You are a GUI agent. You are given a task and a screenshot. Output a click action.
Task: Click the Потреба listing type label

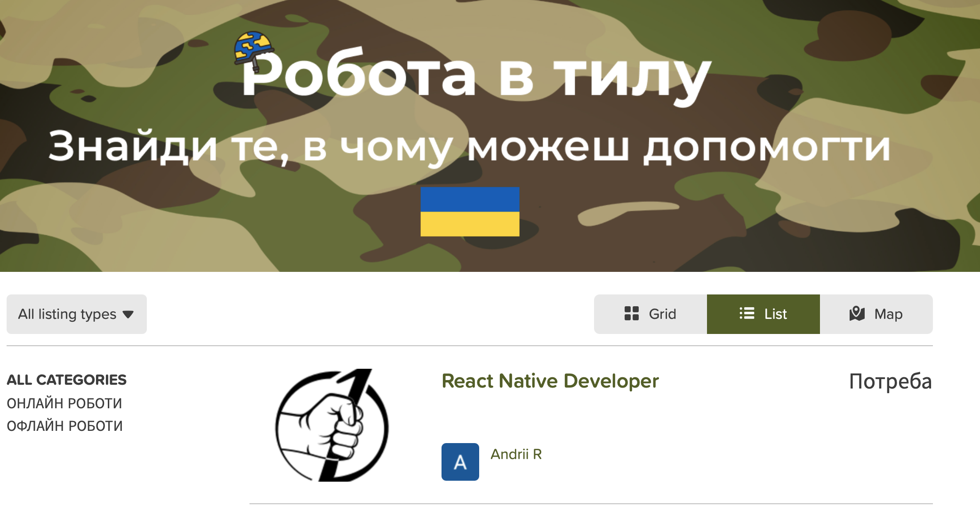point(890,381)
